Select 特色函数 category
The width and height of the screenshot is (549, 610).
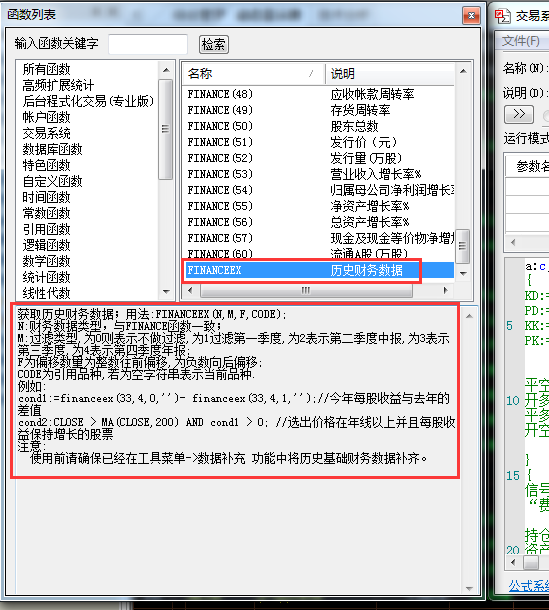tap(46, 165)
